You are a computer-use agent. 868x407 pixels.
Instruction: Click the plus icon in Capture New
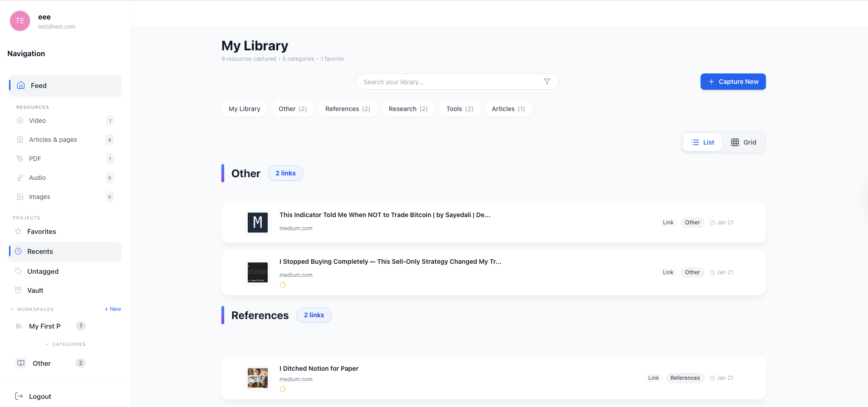pyautogui.click(x=711, y=82)
